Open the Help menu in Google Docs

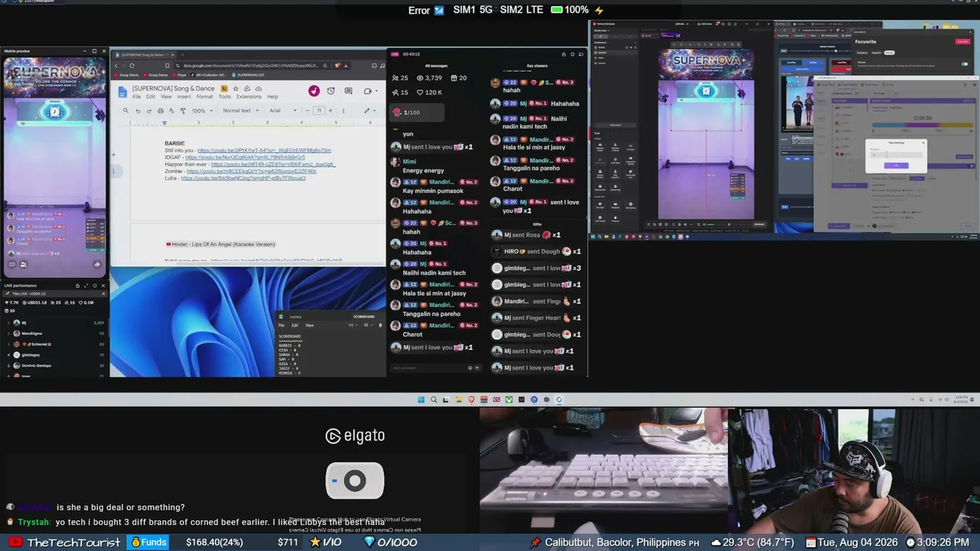[272, 96]
